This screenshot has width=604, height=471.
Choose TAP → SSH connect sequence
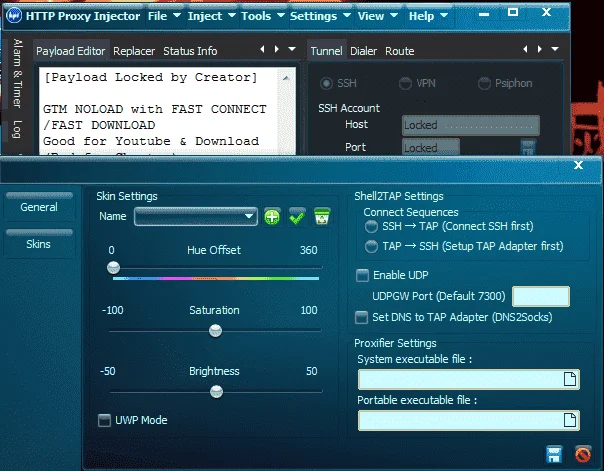click(x=371, y=246)
